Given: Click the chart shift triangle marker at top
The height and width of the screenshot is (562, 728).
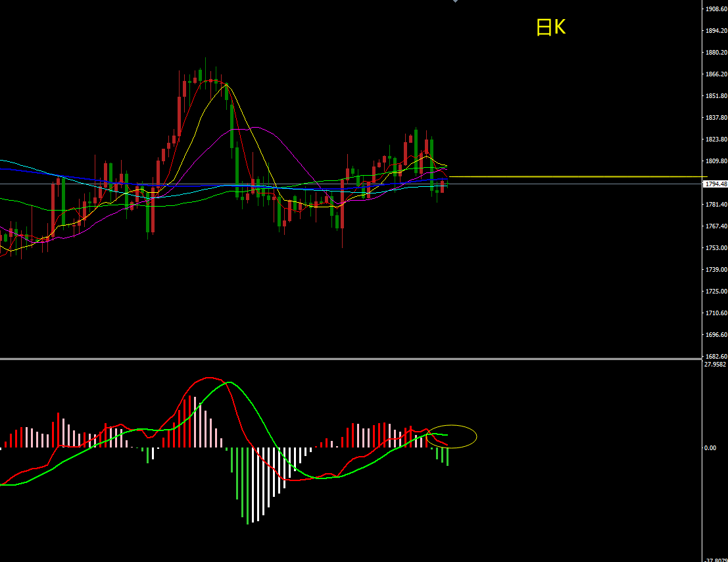Looking at the screenshot, I should coord(454,2).
